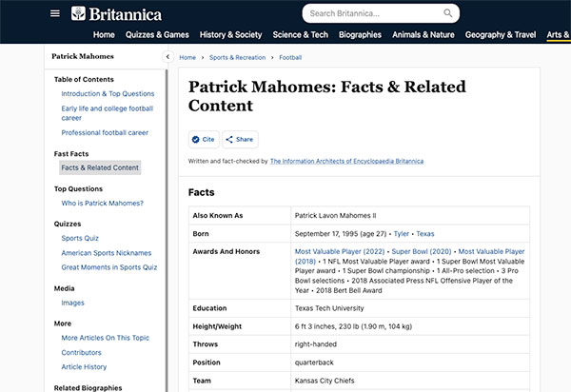This screenshot has width=571, height=392.
Task: Open History & Society menu item
Action: point(231,35)
